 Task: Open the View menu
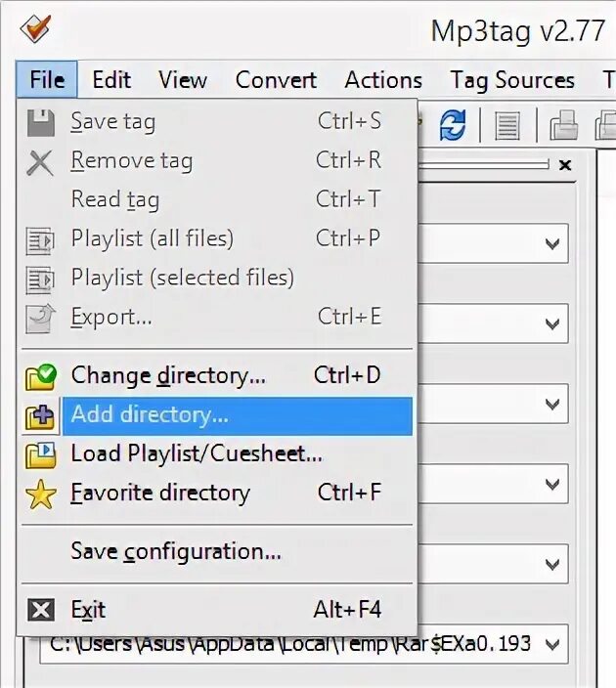point(183,80)
